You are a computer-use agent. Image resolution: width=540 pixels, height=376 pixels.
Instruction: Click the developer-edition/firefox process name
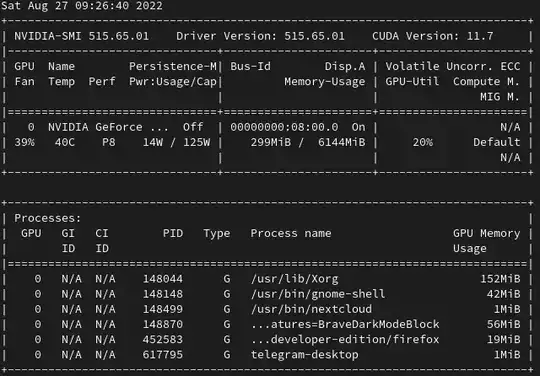point(345,340)
